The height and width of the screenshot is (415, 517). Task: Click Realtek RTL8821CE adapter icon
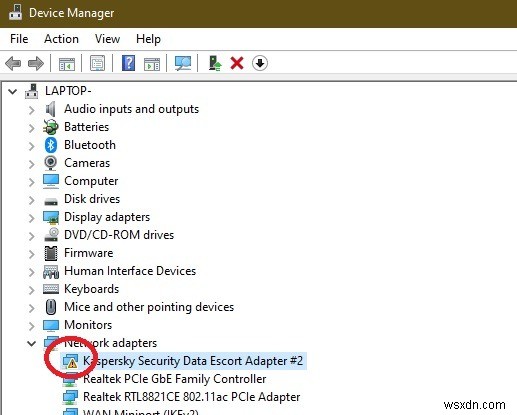click(70, 397)
